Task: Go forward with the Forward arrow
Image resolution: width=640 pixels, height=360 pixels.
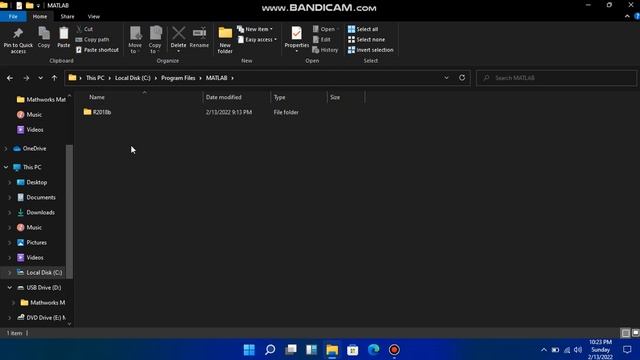Action: coord(26,78)
